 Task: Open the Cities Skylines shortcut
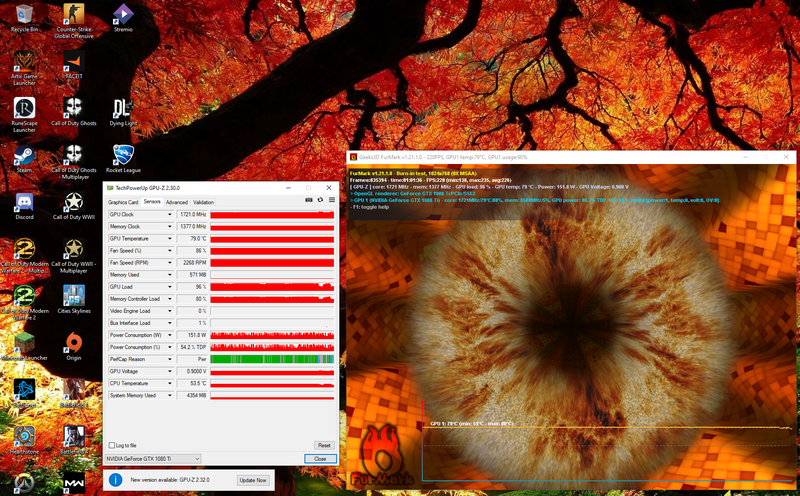[74, 300]
